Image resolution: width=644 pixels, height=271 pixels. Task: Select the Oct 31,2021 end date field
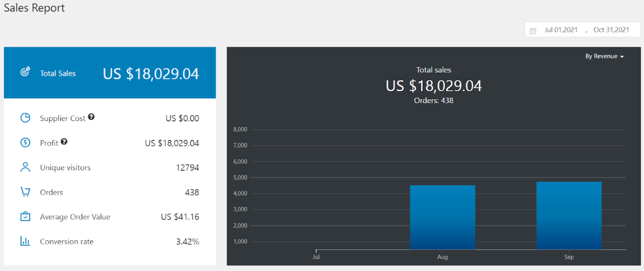pos(611,30)
